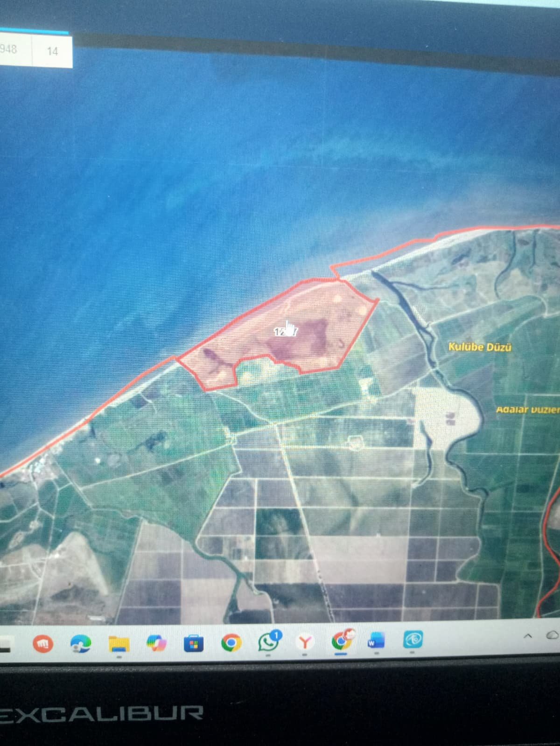Switch to active Chrome profile window

pos(341,641)
